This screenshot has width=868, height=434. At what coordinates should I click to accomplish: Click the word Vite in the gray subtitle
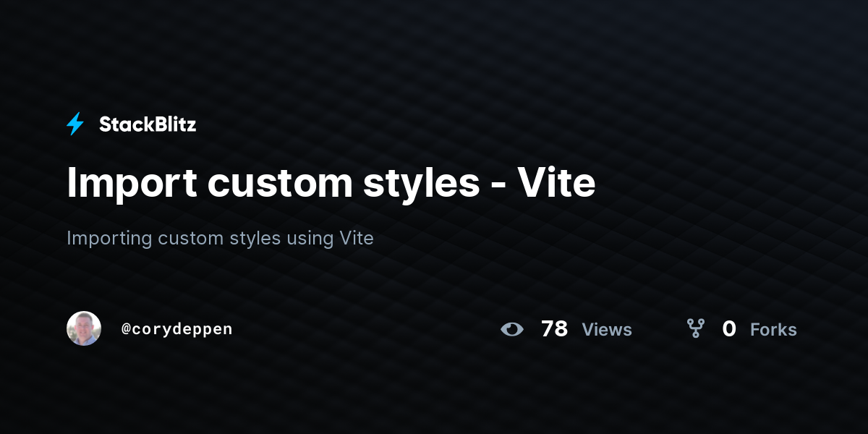[357, 237]
